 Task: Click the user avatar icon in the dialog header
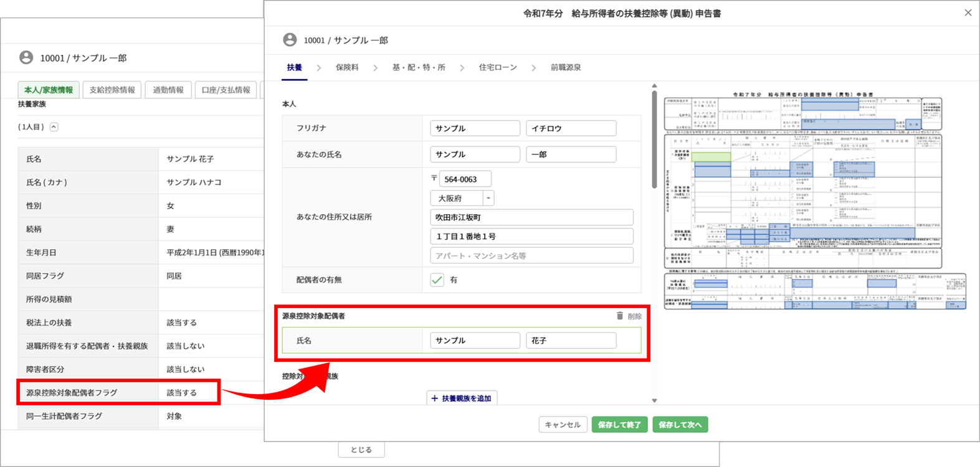[x=290, y=40]
